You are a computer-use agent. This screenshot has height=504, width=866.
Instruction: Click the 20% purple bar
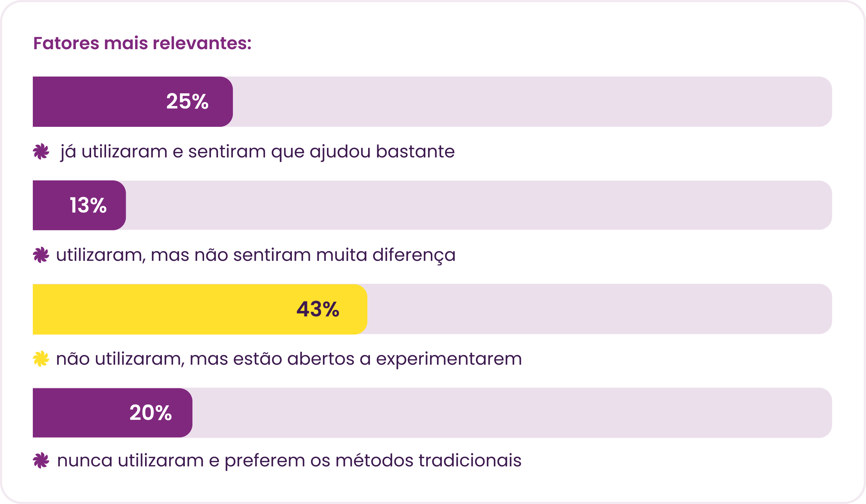click(x=113, y=413)
